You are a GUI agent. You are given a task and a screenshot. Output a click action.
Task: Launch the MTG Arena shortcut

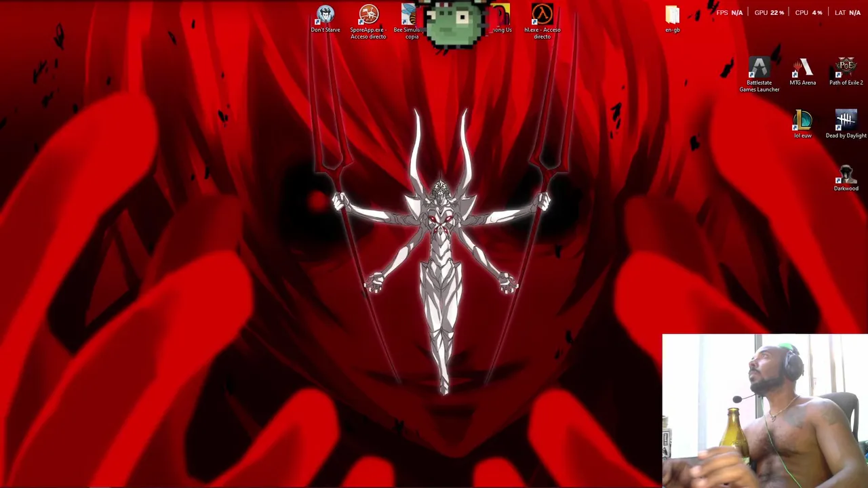tap(803, 72)
